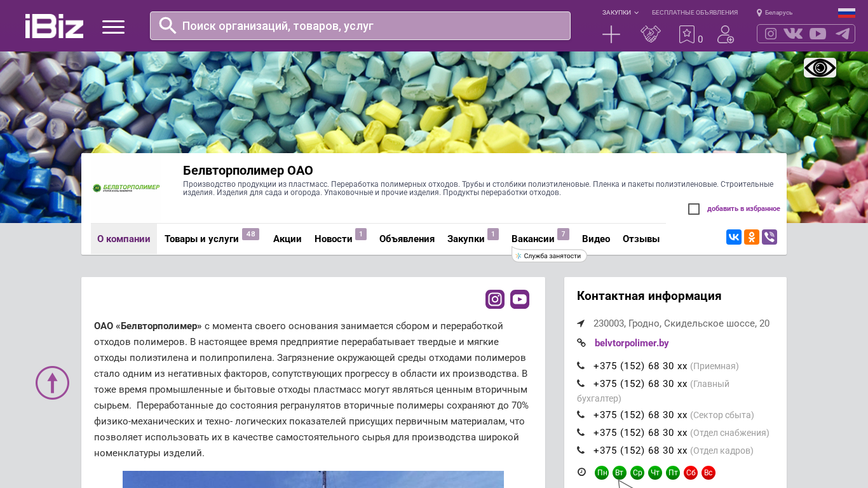Open the Отзывы tab
The width and height of the screenshot is (868, 488).
pos(641,239)
